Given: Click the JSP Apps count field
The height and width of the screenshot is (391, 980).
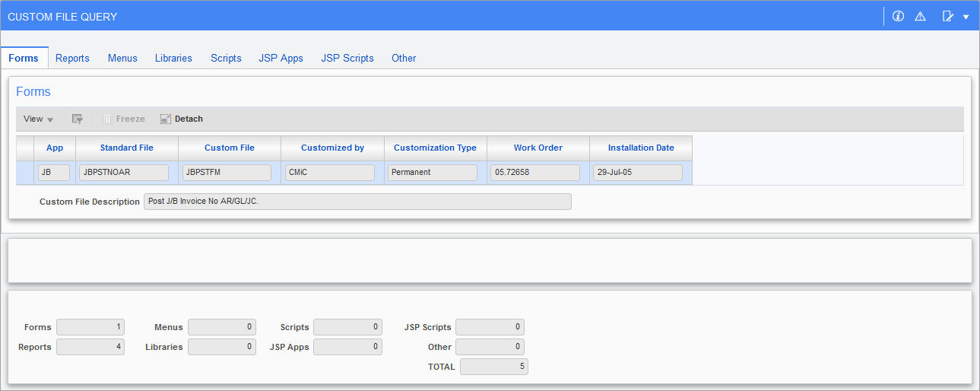Looking at the screenshot, I should coord(347,347).
